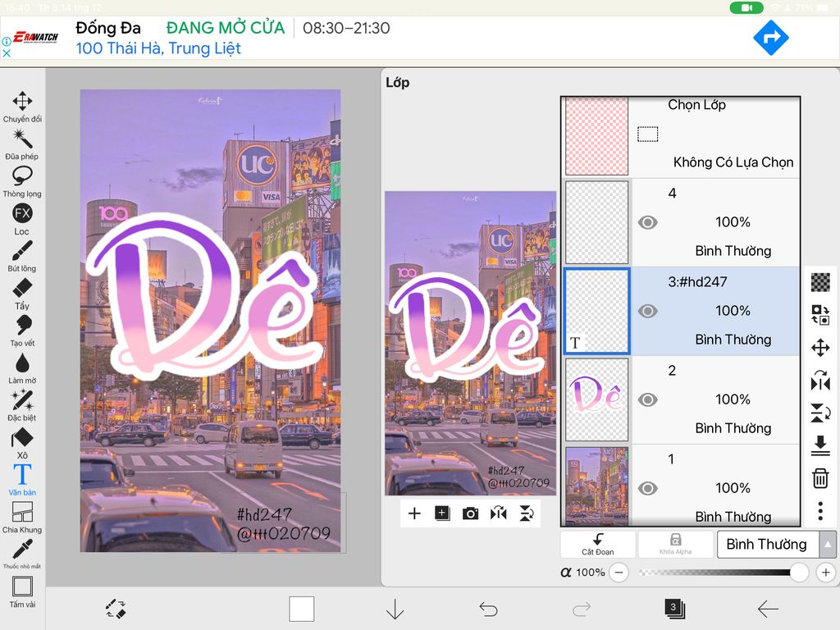The image size is (840, 630).
Task: Select the Chia Khung frame divider tool
Action: (22, 518)
